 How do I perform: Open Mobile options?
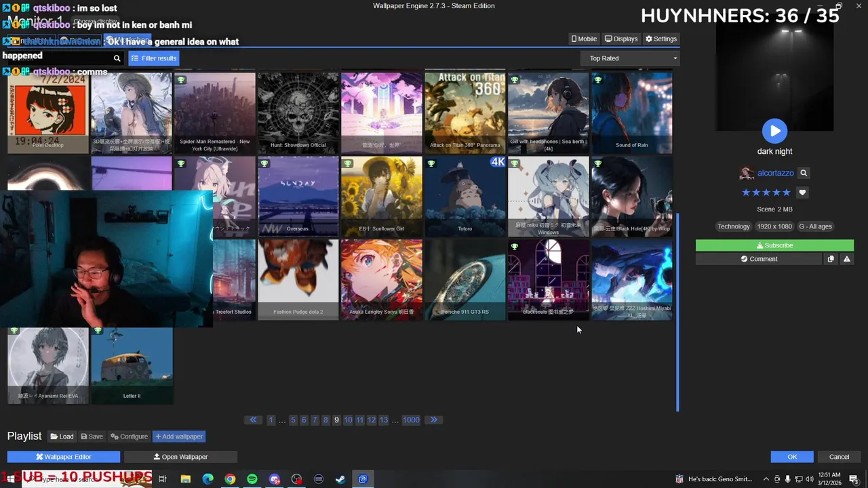tap(584, 39)
